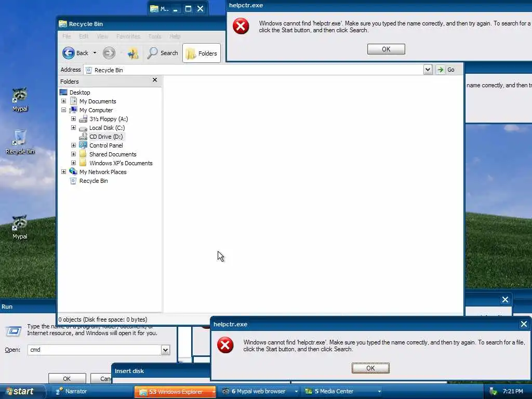Click the Open text field containing cmd

tap(95, 350)
